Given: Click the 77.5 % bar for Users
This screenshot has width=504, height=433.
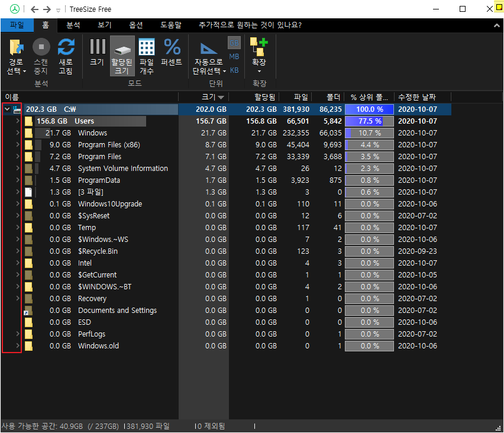Looking at the screenshot, I should coord(369,121).
